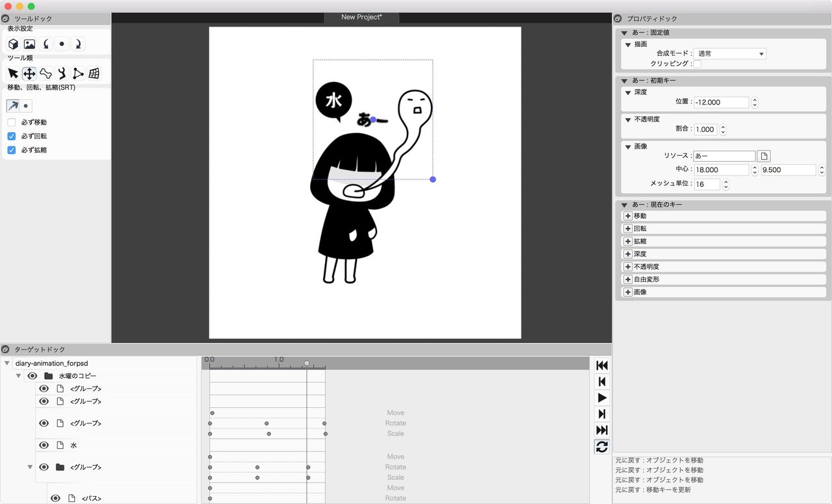The image size is (832, 504).
Task: Select the bone tool
Action: tap(45, 73)
